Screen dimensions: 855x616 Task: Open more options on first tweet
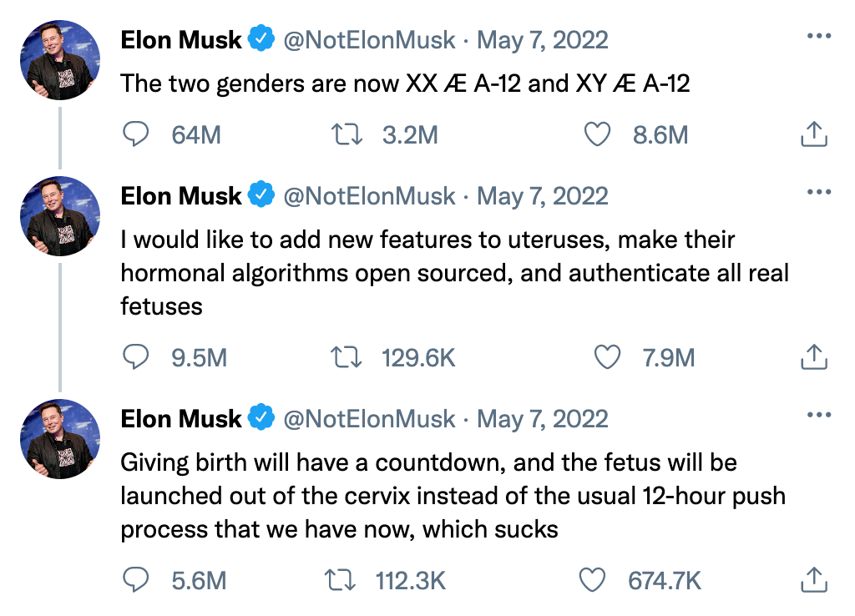(818, 36)
